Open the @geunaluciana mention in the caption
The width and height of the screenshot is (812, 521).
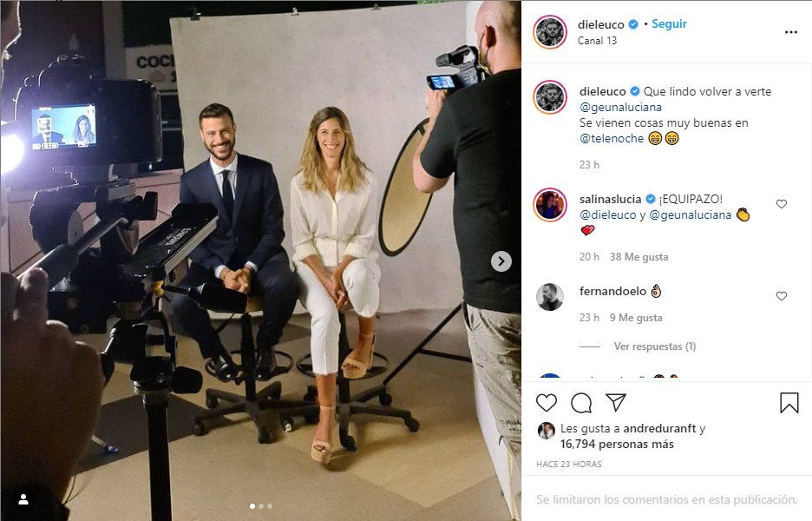(620, 108)
